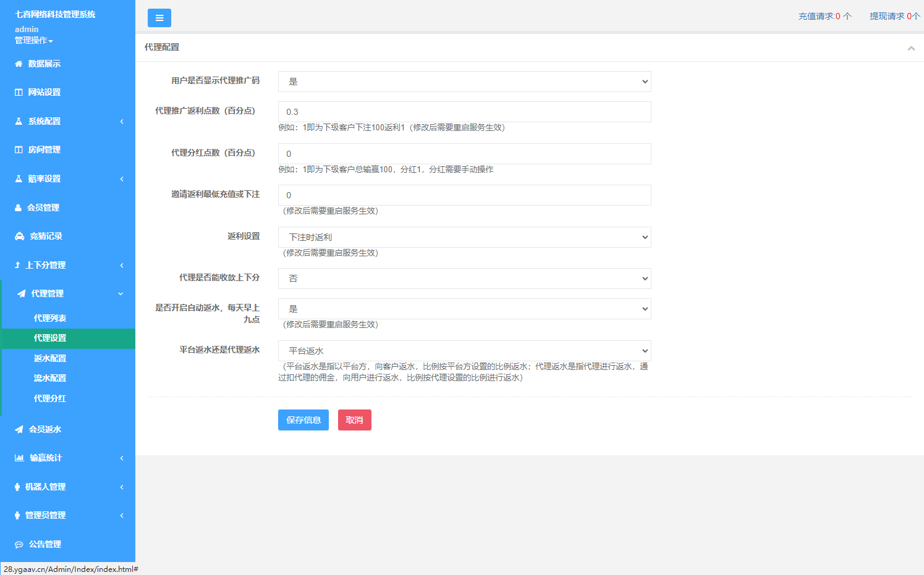Select the 代理管理 paper-plane icon

point(19,293)
